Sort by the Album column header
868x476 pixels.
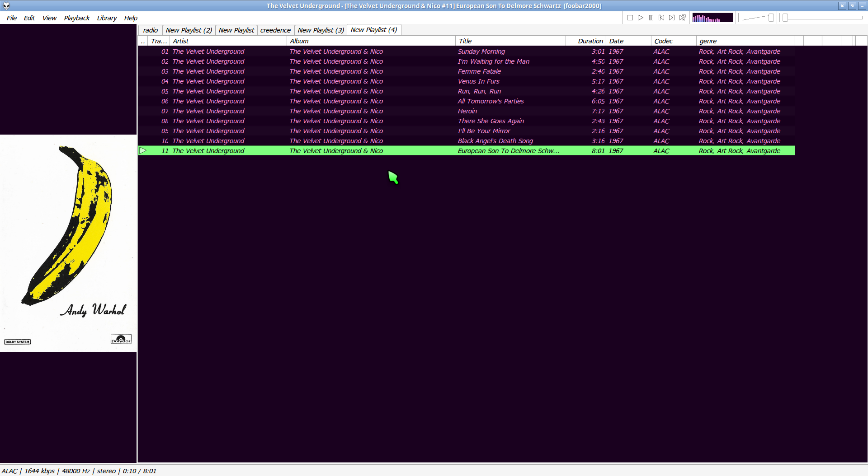(x=371, y=41)
